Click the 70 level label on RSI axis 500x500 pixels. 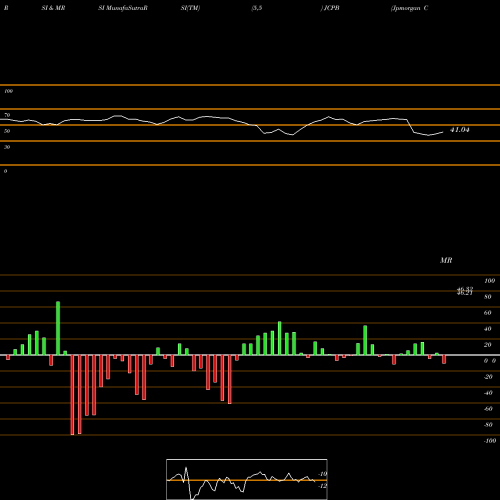(7, 115)
